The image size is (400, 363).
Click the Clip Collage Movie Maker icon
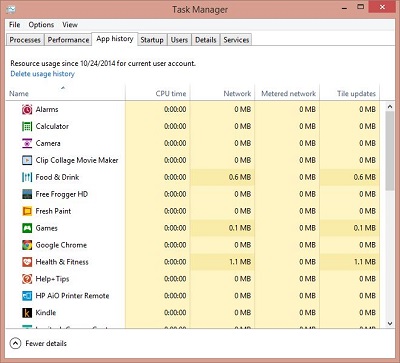[27, 160]
